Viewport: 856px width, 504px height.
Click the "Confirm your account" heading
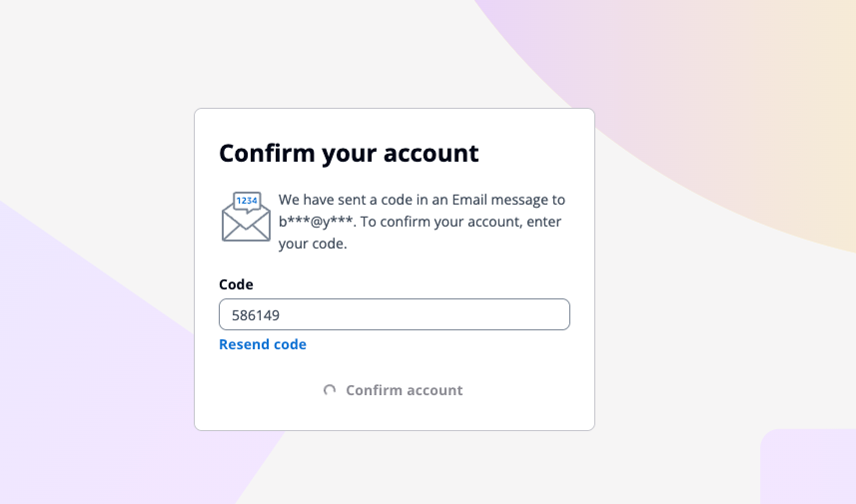(349, 154)
